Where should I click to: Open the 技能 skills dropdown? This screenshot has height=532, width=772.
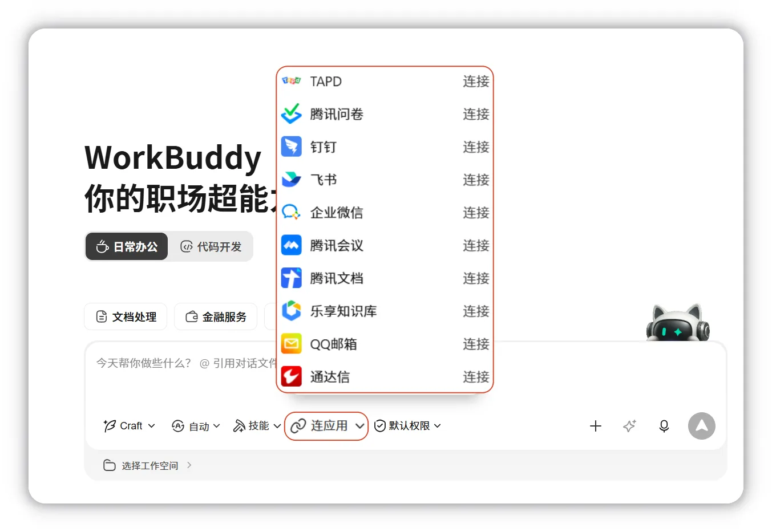pos(257,426)
